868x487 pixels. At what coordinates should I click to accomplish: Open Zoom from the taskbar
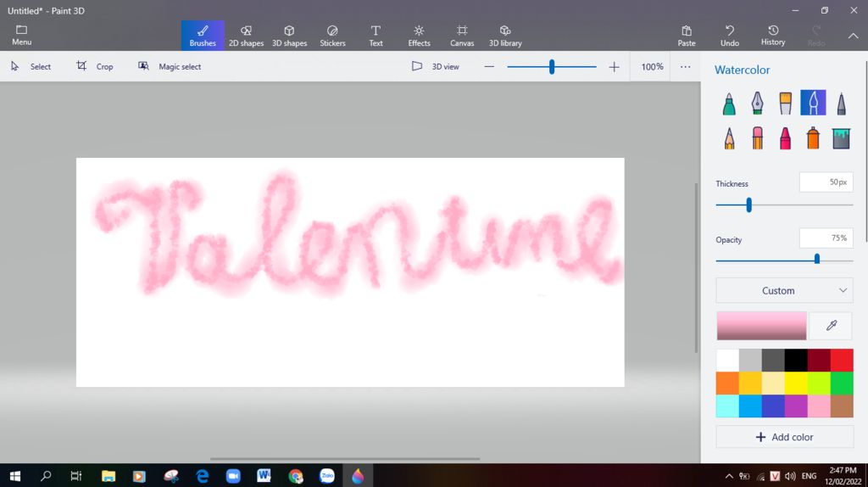click(x=233, y=476)
